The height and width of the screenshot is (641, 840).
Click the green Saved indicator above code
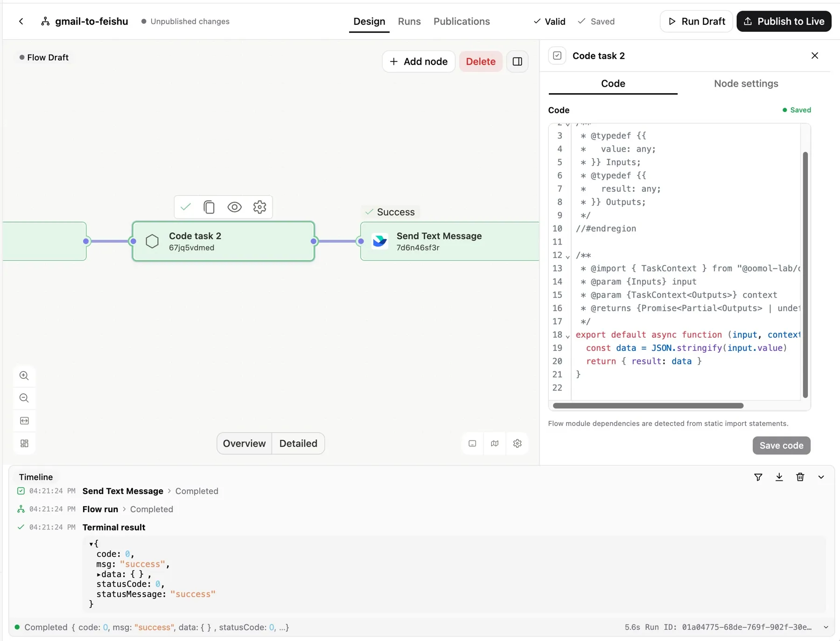coord(797,110)
